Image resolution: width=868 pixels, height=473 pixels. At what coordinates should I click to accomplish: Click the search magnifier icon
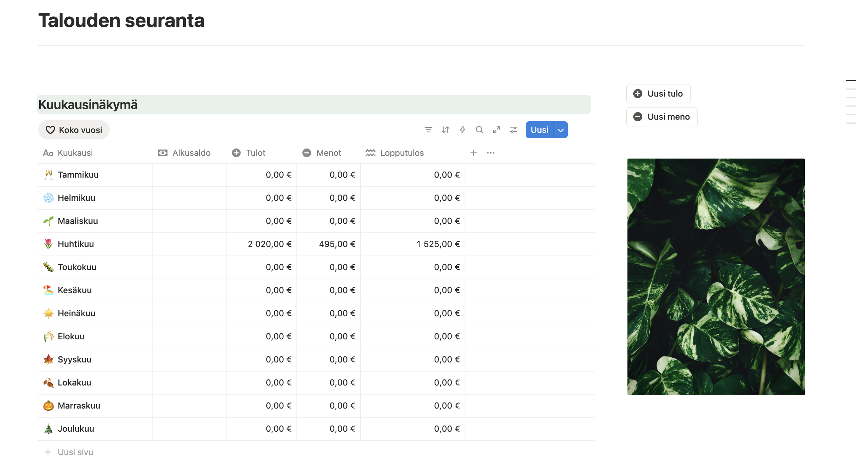click(x=479, y=130)
